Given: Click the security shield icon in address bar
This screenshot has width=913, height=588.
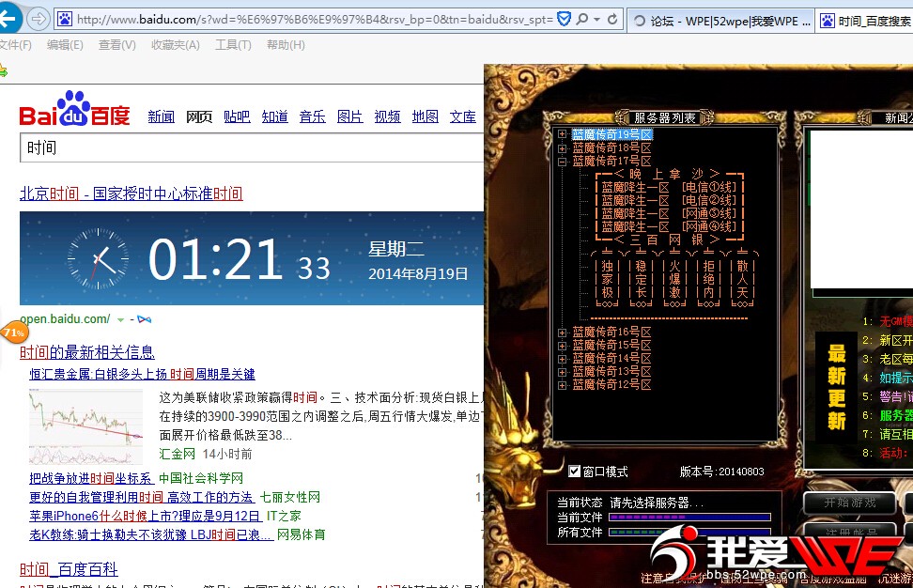Looking at the screenshot, I should click(x=564, y=19).
